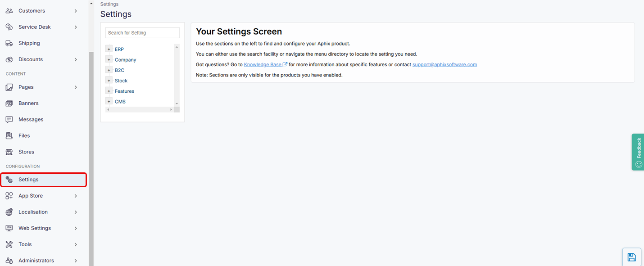Expand the CMS settings node

[109, 101]
